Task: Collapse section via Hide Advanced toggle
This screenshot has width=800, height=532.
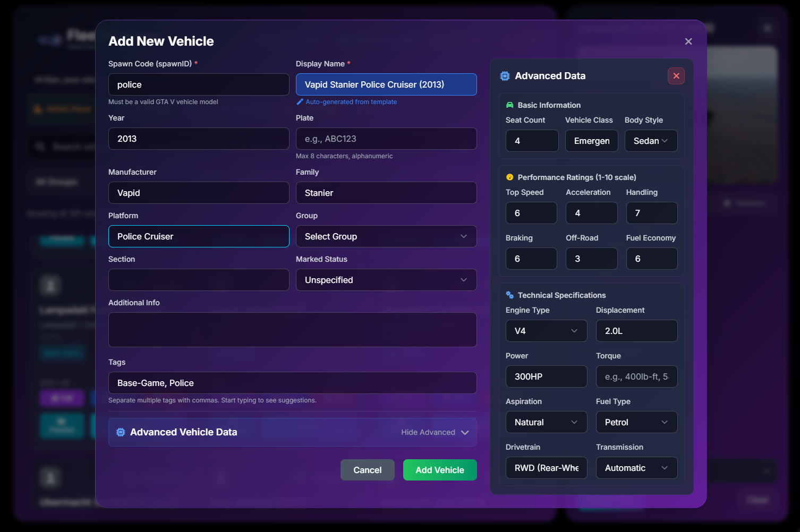Action: click(435, 432)
